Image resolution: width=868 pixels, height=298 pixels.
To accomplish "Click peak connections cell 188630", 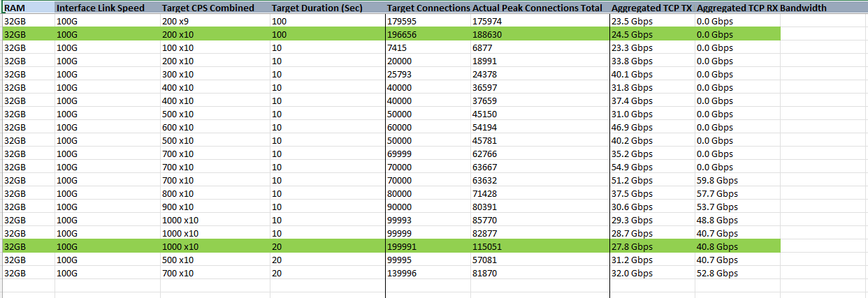I will click(x=540, y=34).
